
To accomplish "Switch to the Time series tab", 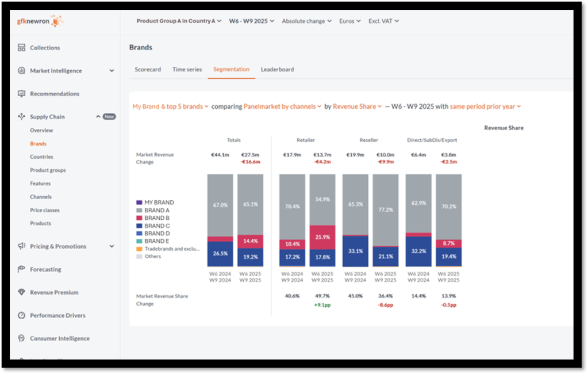I will 187,70.
